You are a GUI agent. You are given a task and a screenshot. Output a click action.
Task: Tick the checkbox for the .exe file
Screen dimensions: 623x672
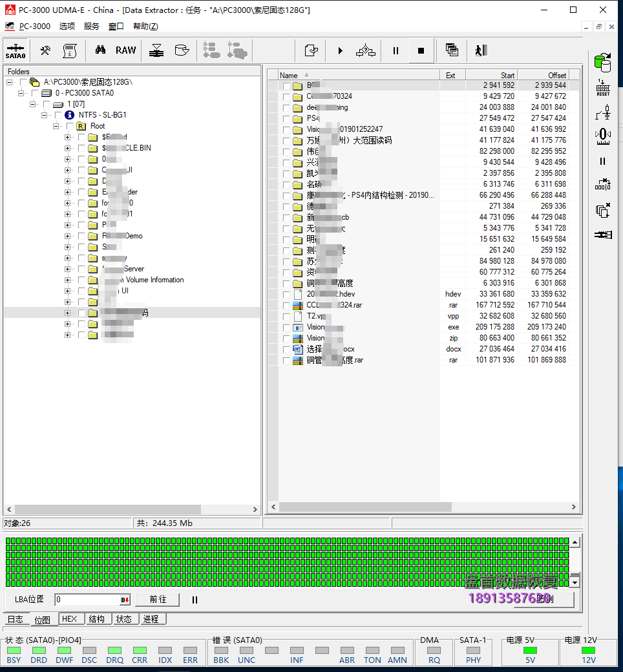[x=286, y=328]
